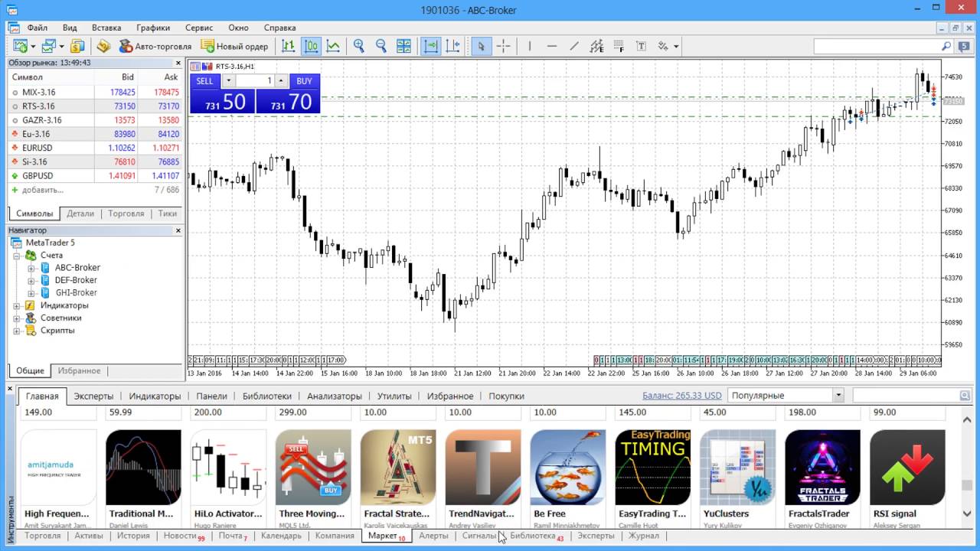Open the profiles toolbar icon
The width and height of the screenshot is (980, 551).
[48, 46]
